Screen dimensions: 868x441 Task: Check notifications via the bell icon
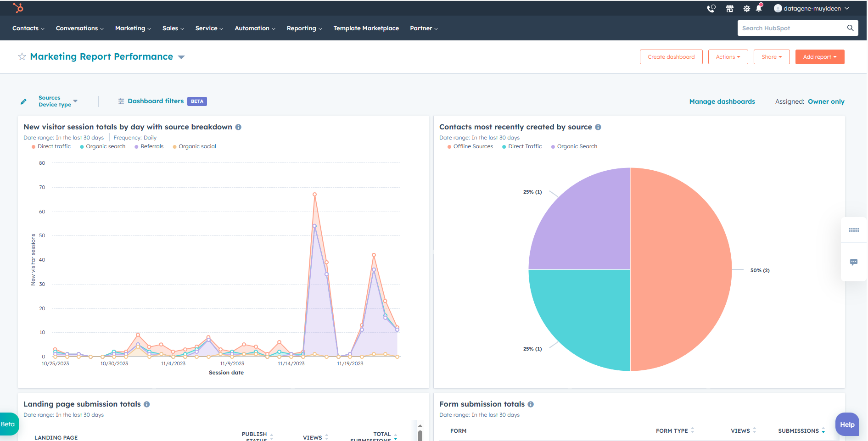tap(760, 8)
